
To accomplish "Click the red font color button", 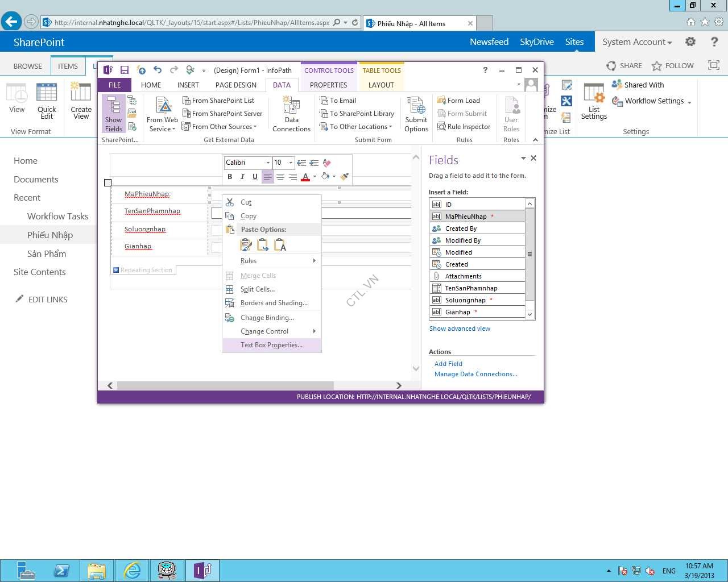I will click(x=305, y=177).
